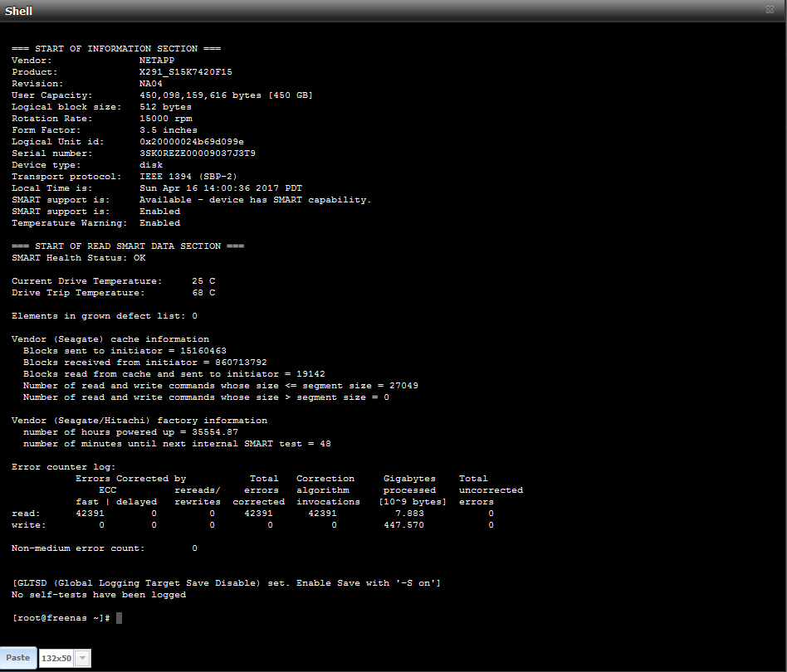Open the 132x50 terminal size dropdown
This screenshot has width=787, height=672.
(x=83, y=658)
